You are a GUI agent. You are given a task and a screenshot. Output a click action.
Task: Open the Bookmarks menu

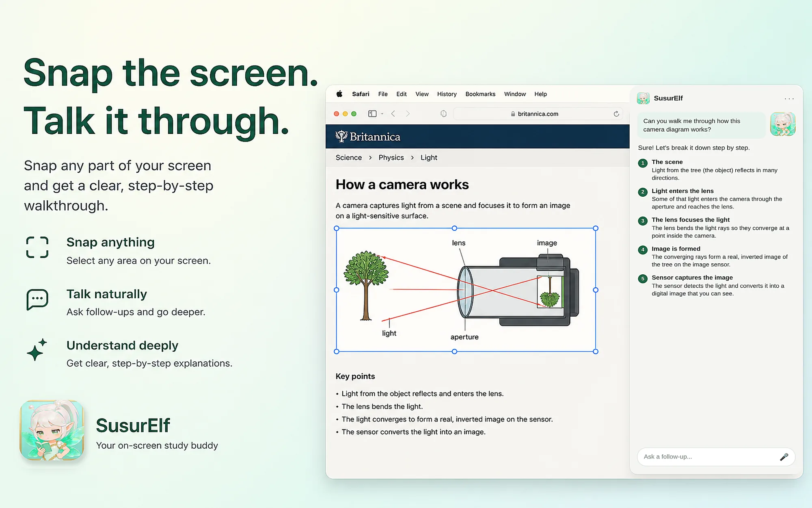(480, 94)
